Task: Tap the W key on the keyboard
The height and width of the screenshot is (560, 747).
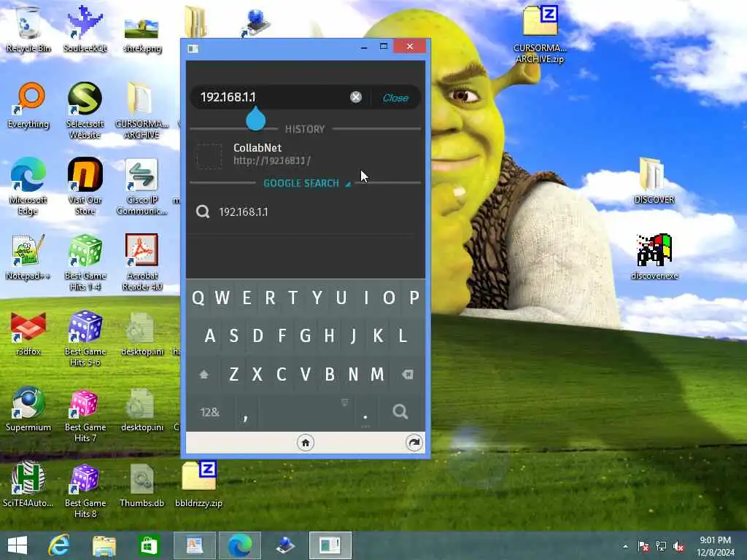Action: (222, 297)
